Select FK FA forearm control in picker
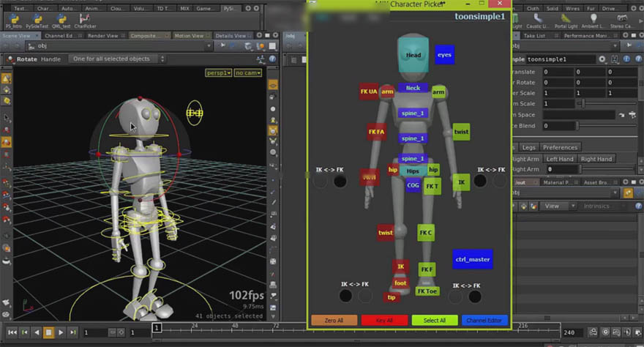Viewport: 644px width, 347px height. coord(376,132)
